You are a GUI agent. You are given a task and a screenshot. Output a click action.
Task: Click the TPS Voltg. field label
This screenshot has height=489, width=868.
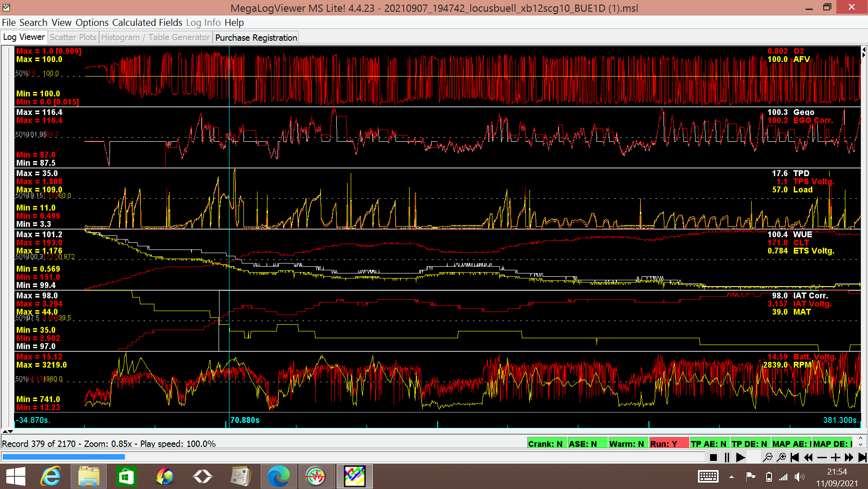click(814, 182)
